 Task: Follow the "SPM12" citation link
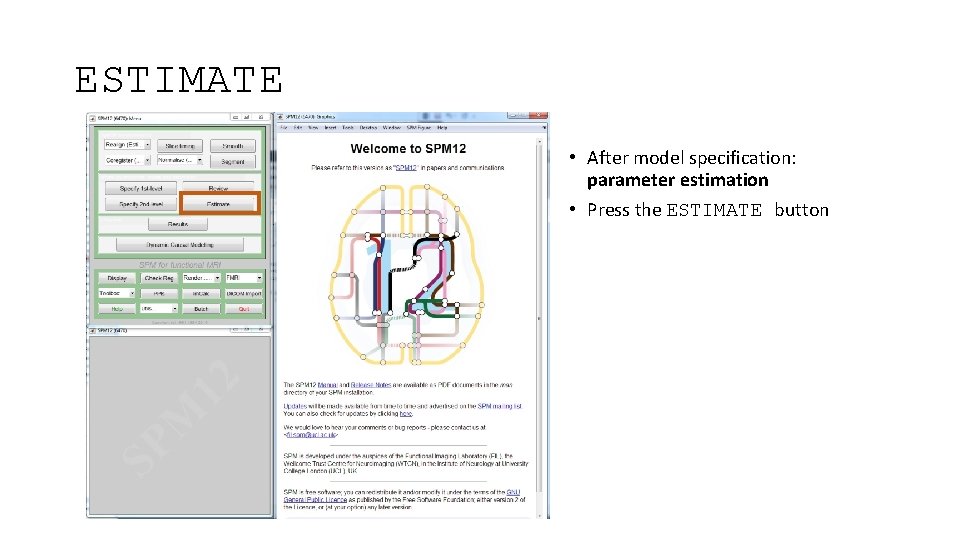405,168
